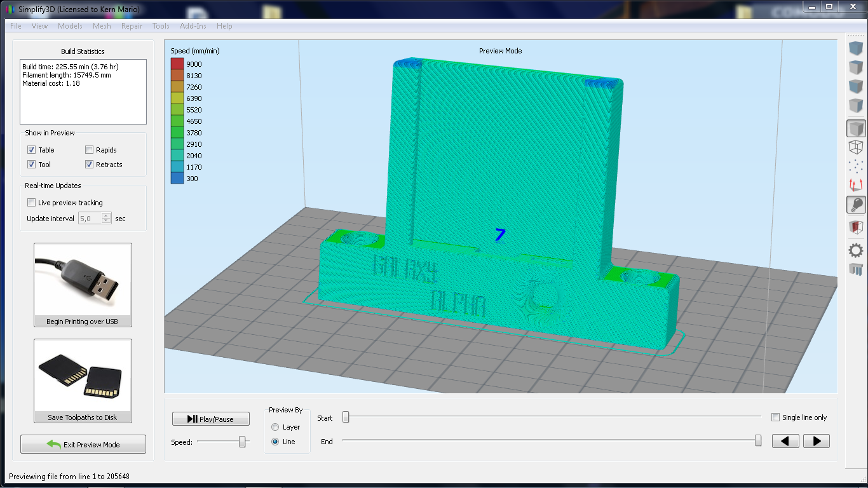868x488 pixels.
Task: Click the 4650 speed legend swatch
Action: (x=177, y=121)
